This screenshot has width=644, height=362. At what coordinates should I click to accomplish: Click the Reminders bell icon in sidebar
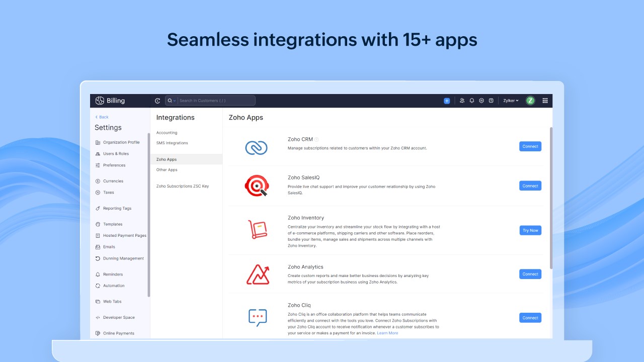tap(98, 275)
